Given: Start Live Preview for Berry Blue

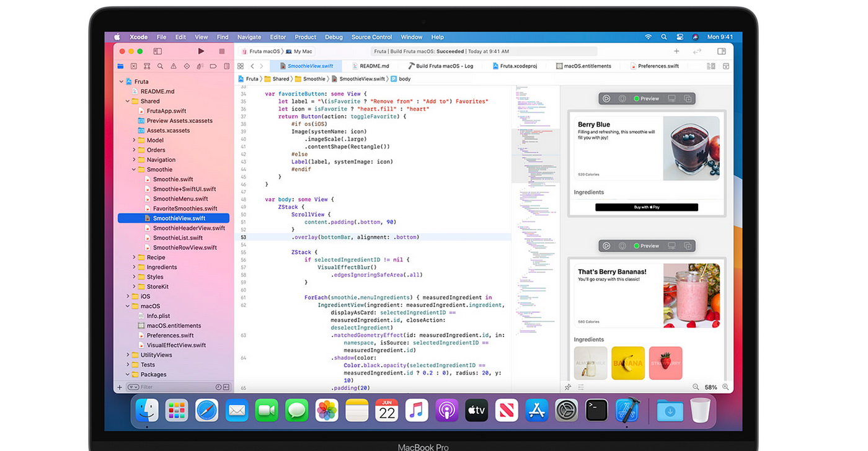Looking at the screenshot, I should point(606,99).
